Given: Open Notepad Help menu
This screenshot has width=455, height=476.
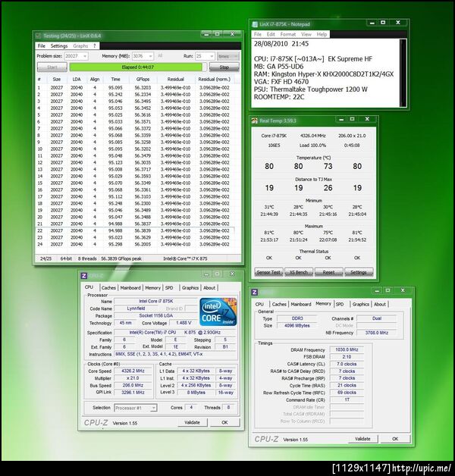Looking at the screenshot, I should point(322,34).
